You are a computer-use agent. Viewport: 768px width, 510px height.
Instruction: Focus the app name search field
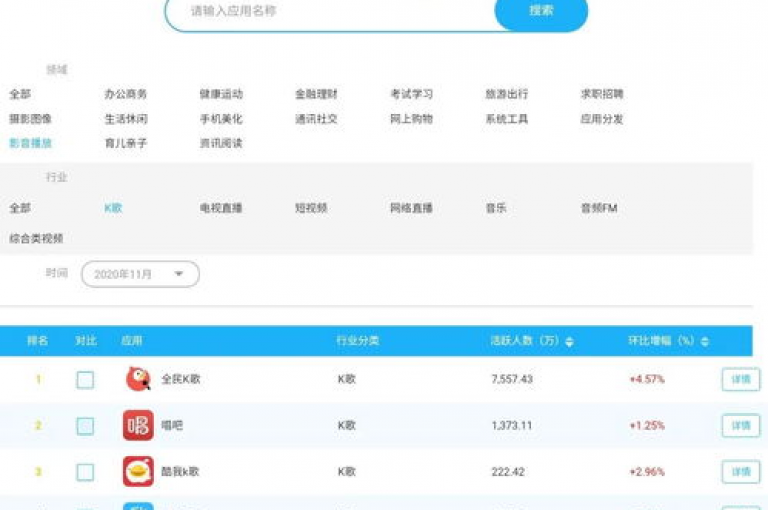point(331,12)
